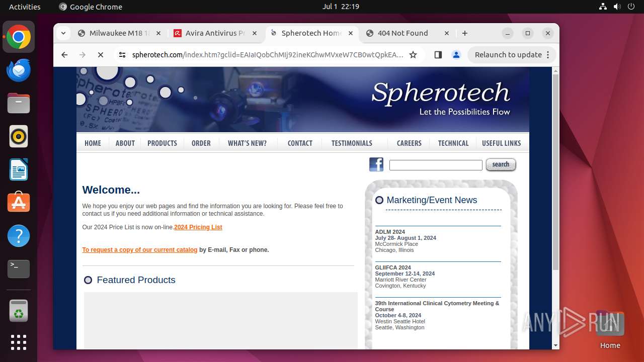Open the Chrome profile avatar menu
The image size is (644, 362).
(x=456, y=55)
